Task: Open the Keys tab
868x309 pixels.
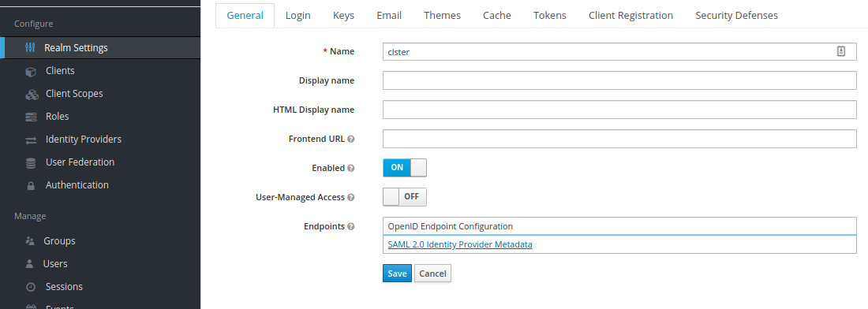Action: pyautogui.click(x=343, y=16)
